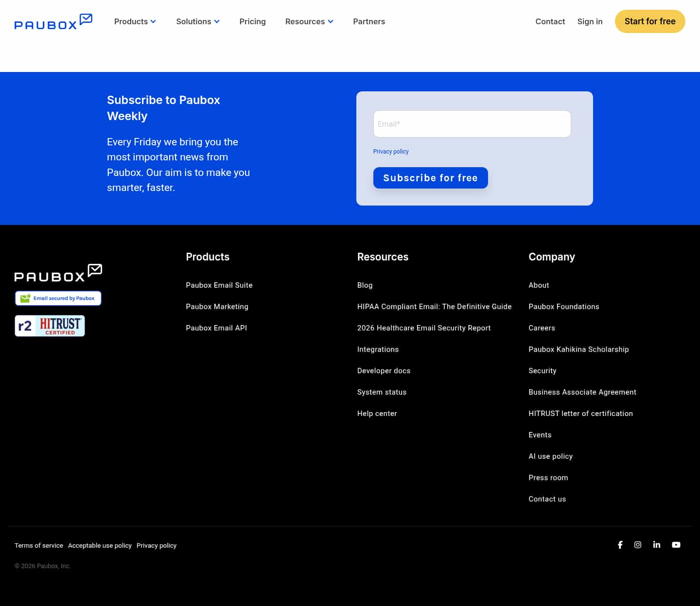Click the Paubox logo in header
The image size is (700, 606).
[x=53, y=21]
